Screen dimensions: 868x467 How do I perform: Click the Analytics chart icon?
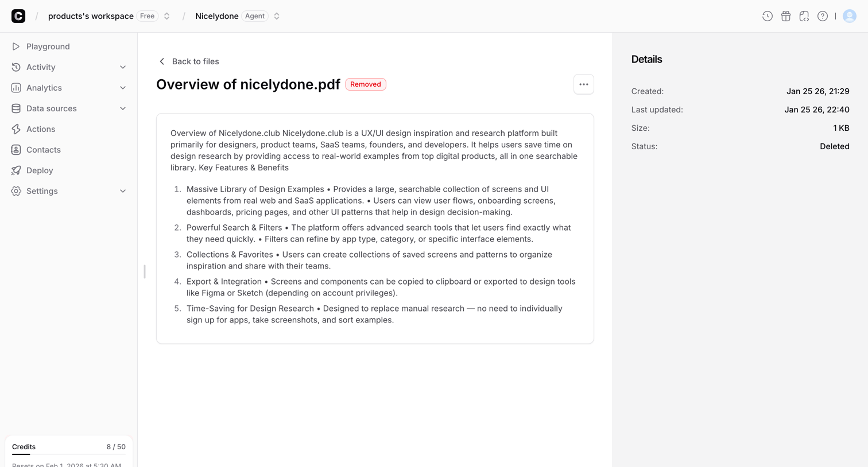click(x=16, y=88)
